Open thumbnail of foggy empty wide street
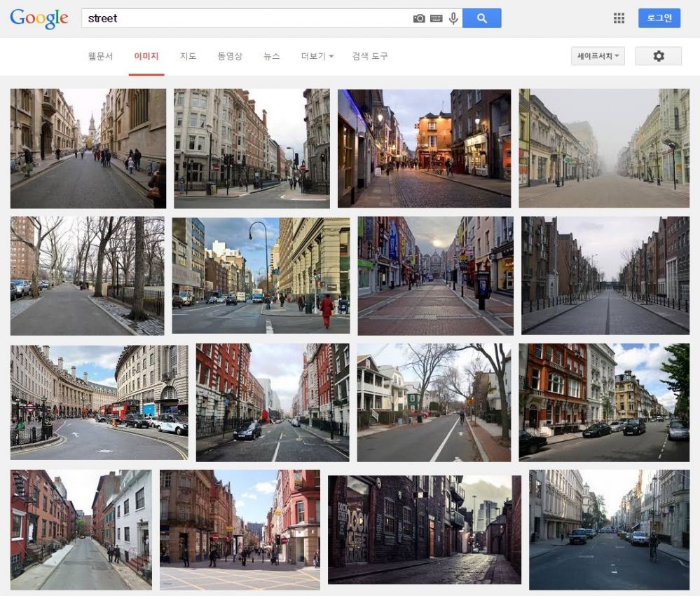This screenshot has width=700, height=596. point(604,149)
